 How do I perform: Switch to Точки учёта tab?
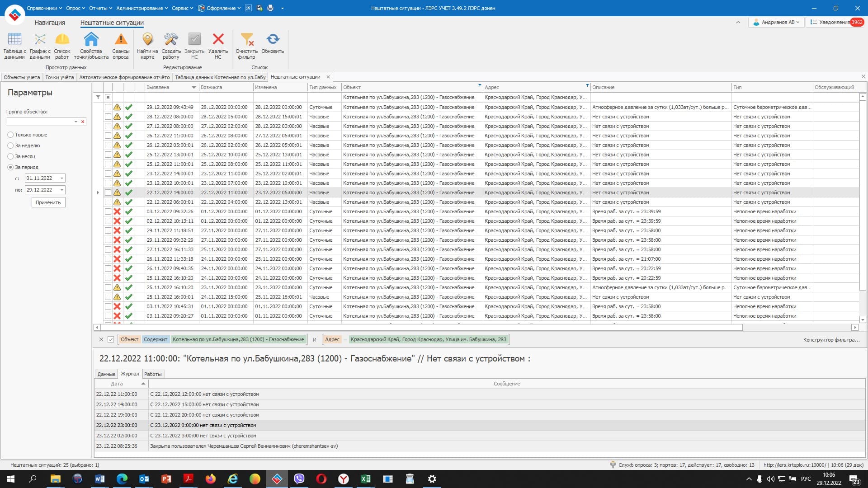tap(60, 77)
